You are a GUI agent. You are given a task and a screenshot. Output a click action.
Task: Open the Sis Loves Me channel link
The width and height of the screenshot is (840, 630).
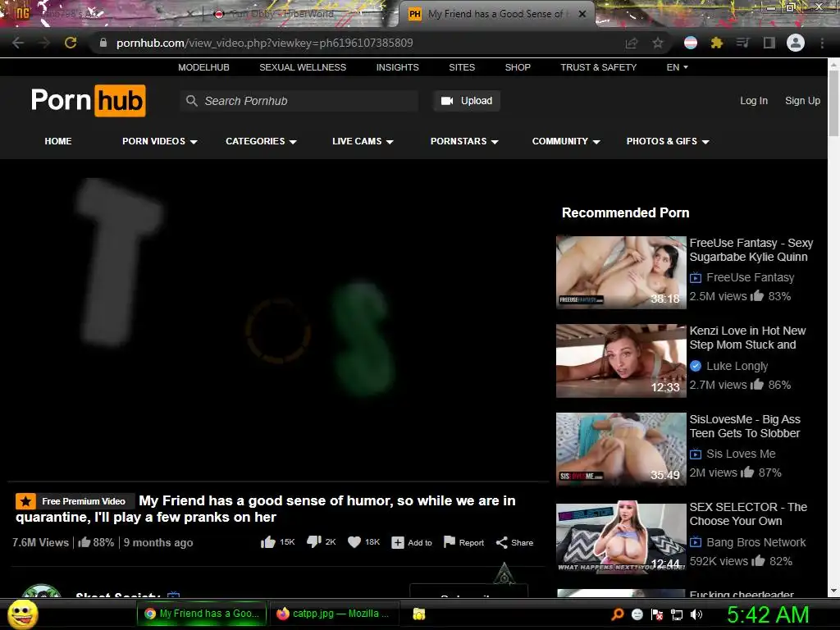point(741,454)
